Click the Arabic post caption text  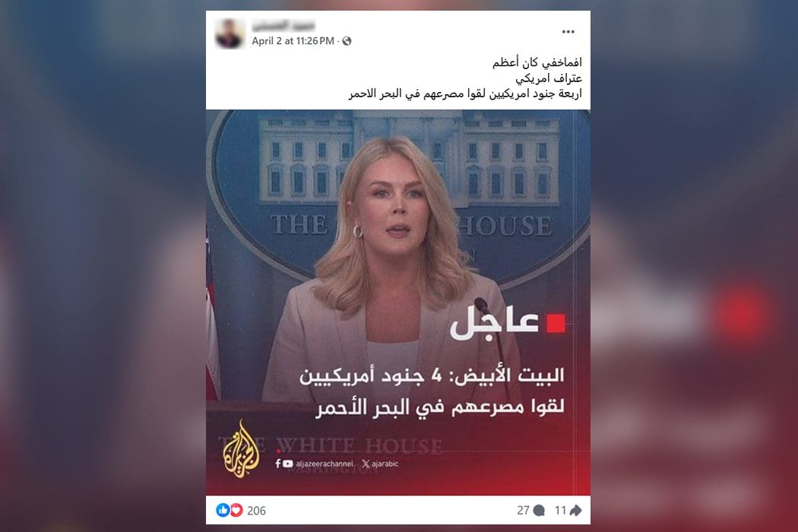[465, 78]
